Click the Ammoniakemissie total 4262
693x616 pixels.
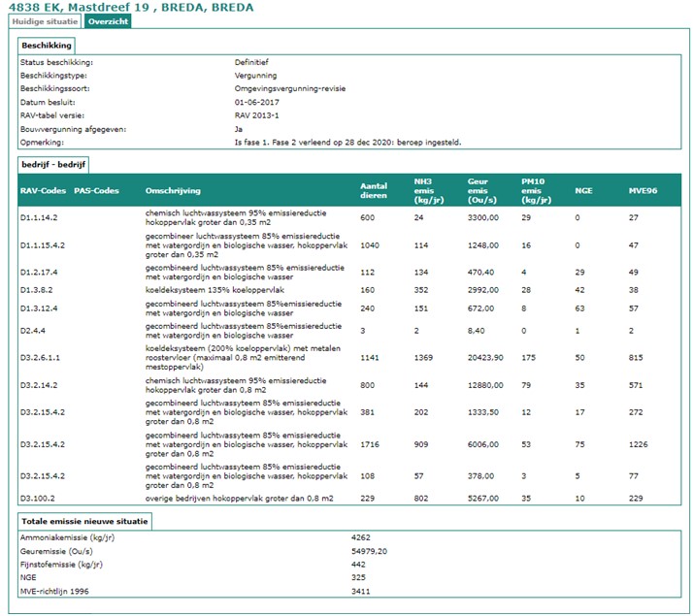(x=361, y=537)
